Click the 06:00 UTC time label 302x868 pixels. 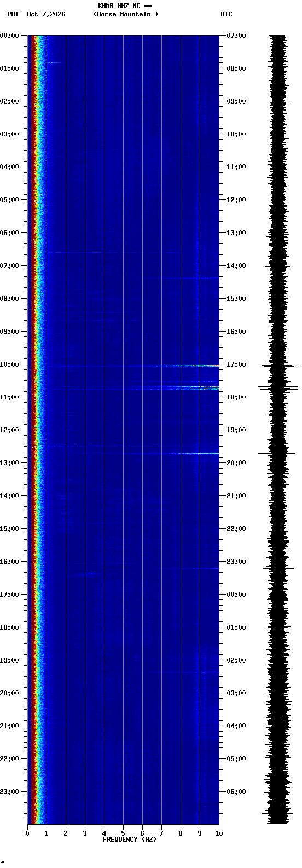[x=236, y=792]
